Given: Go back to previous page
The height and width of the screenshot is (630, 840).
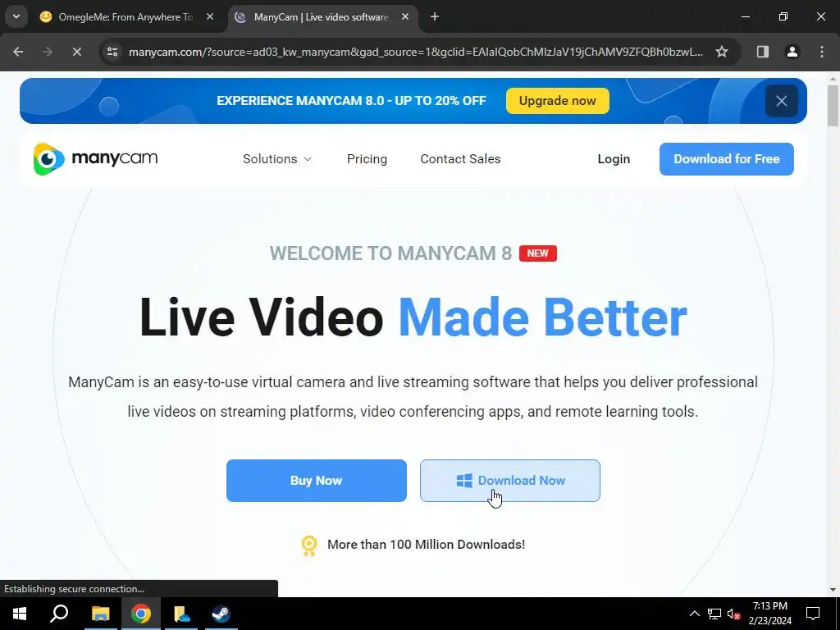Looking at the screenshot, I should tap(18, 52).
